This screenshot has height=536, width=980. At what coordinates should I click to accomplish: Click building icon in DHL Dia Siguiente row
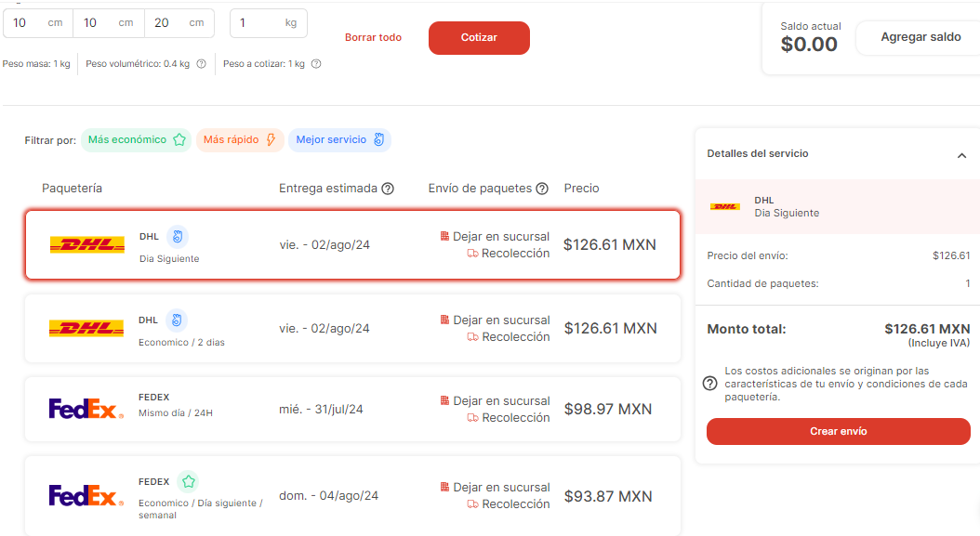pos(444,236)
